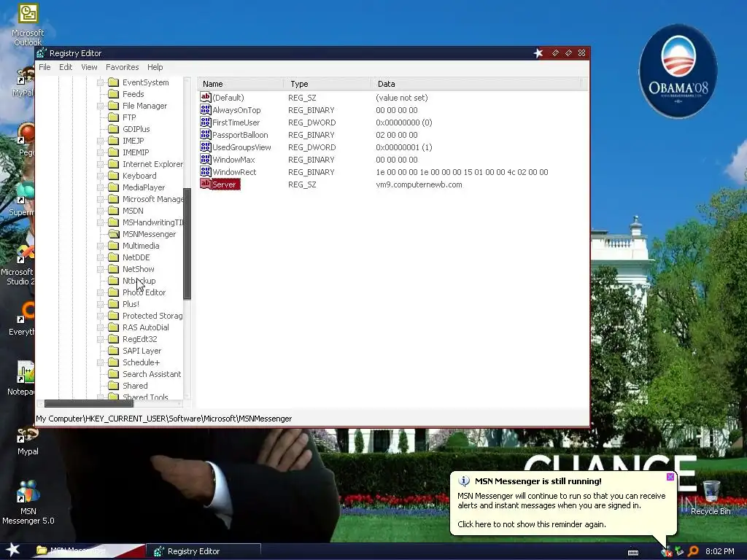Expand the MediaPlayer key

101,187
